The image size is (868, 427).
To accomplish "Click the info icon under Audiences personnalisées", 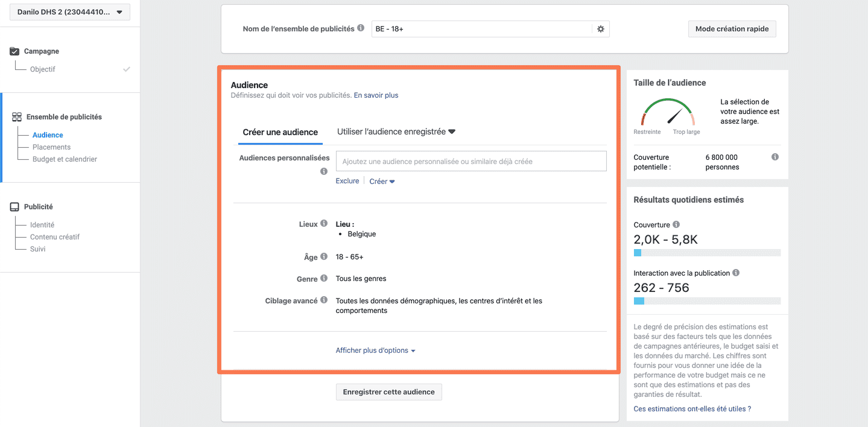I will 324,171.
